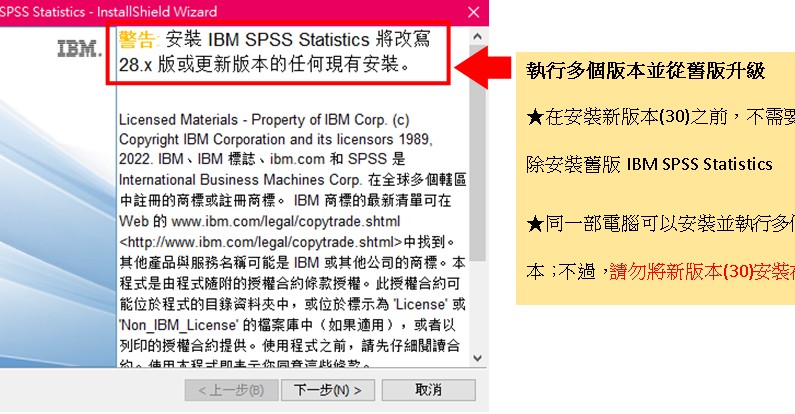Click the 'Copyright IBM Corporation and its licensors' line

pyautogui.click(x=276, y=139)
